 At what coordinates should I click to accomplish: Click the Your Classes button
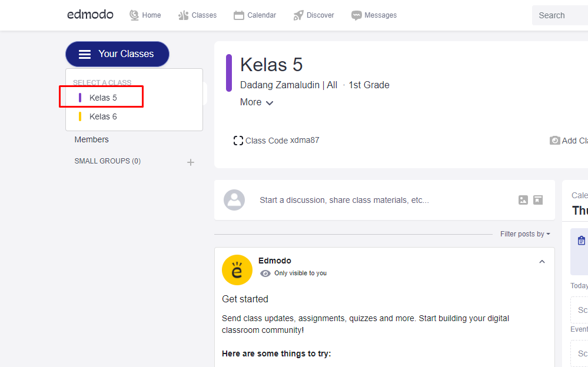[117, 54]
